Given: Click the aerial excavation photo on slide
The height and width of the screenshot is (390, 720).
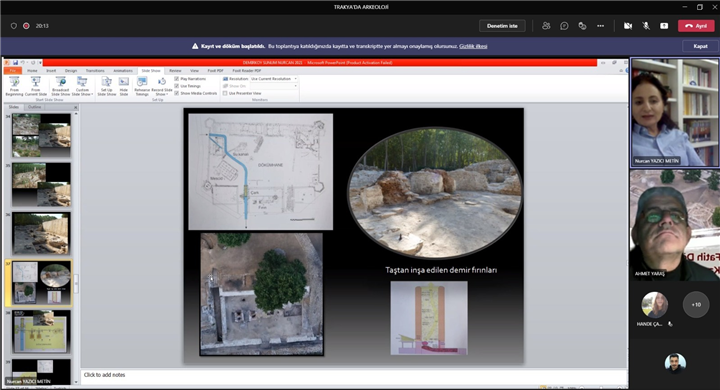Looking at the screenshot, I should click(x=261, y=294).
